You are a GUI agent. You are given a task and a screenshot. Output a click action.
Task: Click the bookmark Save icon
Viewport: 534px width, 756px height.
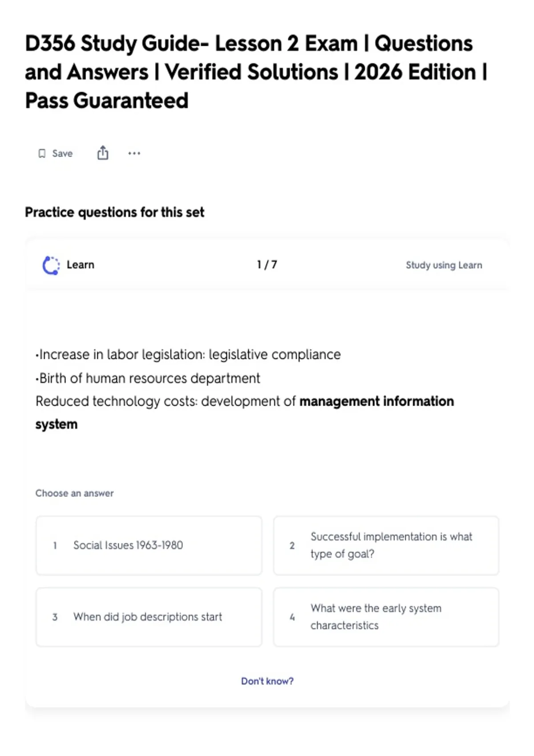[42, 153]
